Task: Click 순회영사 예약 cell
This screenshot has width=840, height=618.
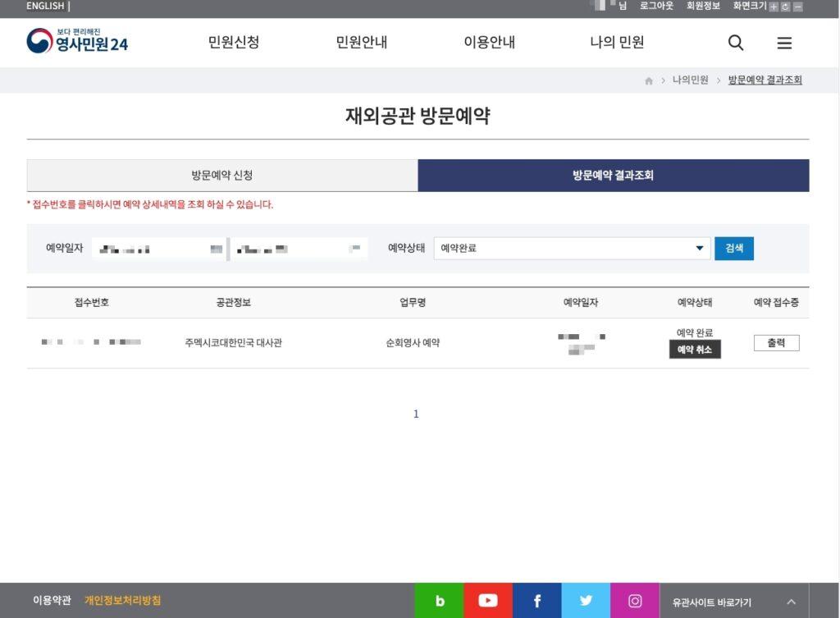Action: tap(413, 343)
